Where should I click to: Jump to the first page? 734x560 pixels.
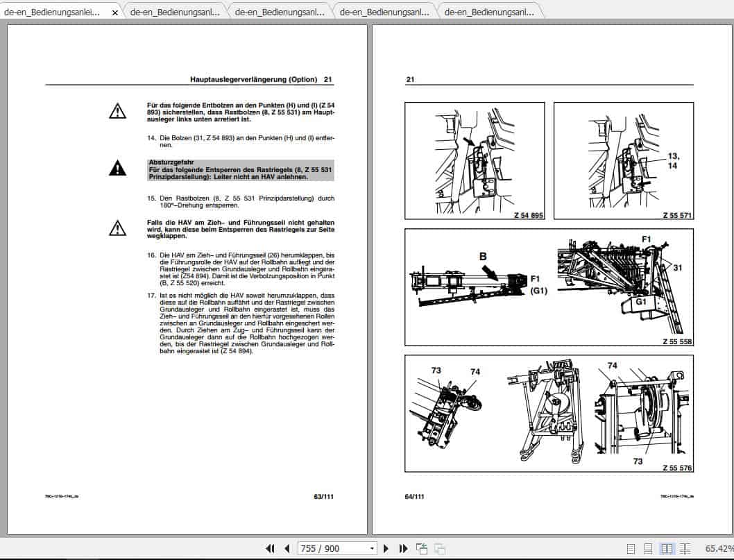[x=271, y=548]
